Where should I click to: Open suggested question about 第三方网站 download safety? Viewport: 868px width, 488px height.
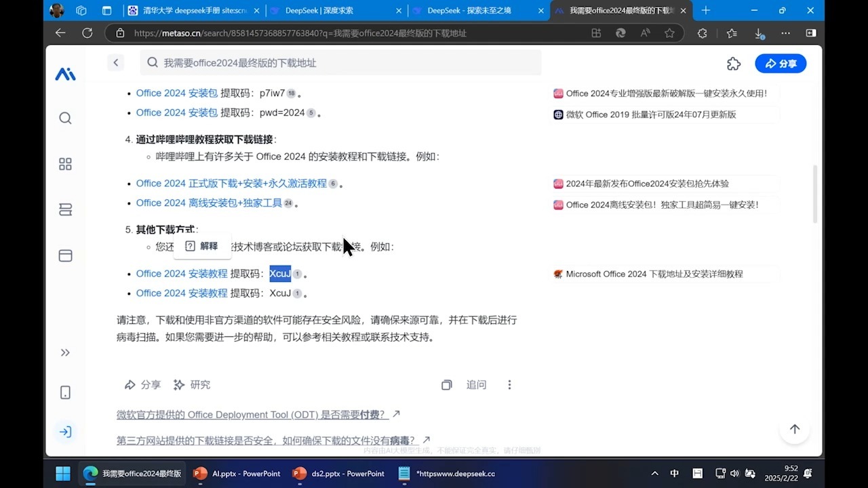coord(273,441)
